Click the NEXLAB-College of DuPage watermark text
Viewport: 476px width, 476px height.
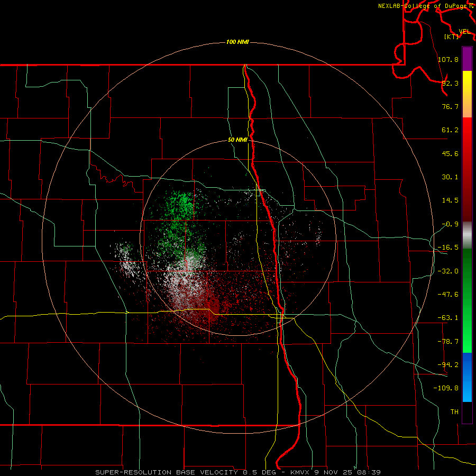(424, 6)
